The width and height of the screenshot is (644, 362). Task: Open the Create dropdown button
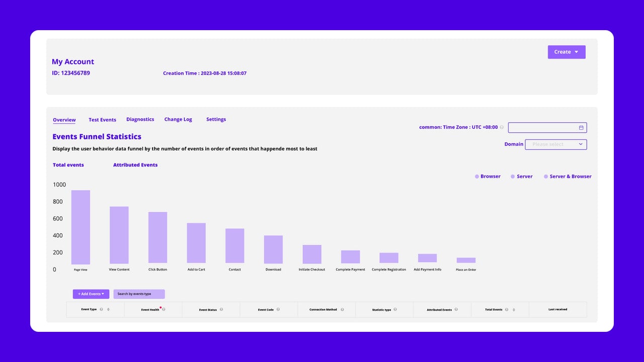567,52
